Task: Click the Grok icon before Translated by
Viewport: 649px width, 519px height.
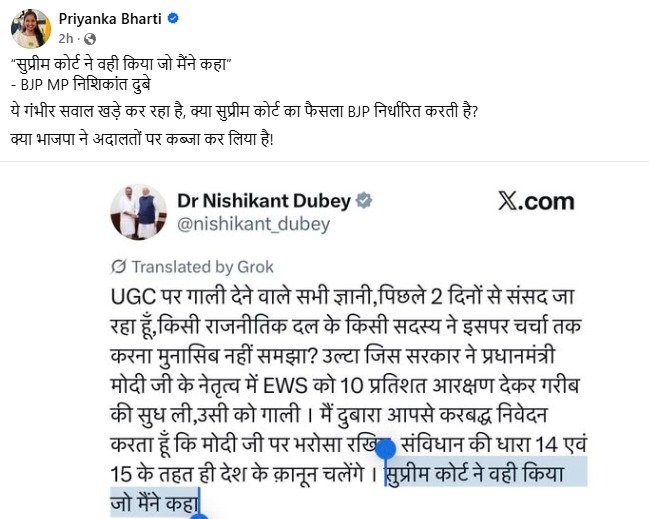Action: point(118,267)
